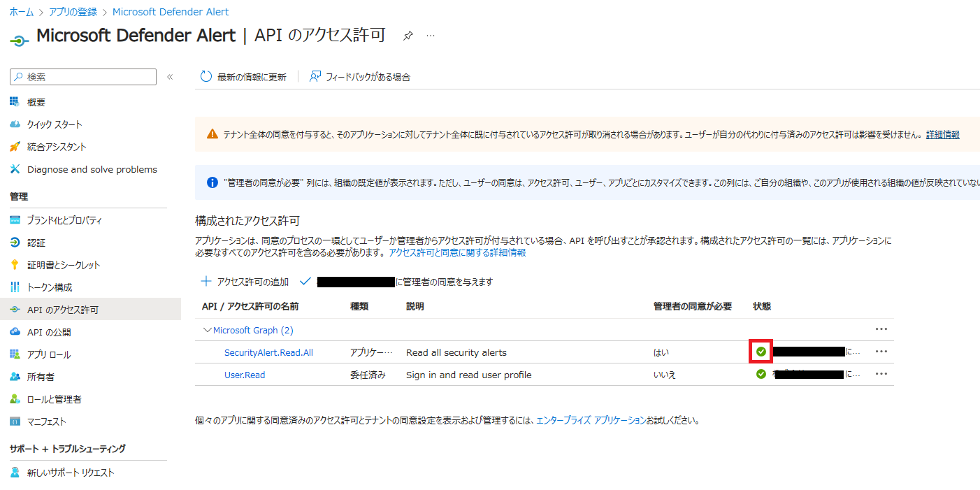The width and height of the screenshot is (980, 490).
Task: Click the orange warning triangle icon
Action: [x=212, y=134]
